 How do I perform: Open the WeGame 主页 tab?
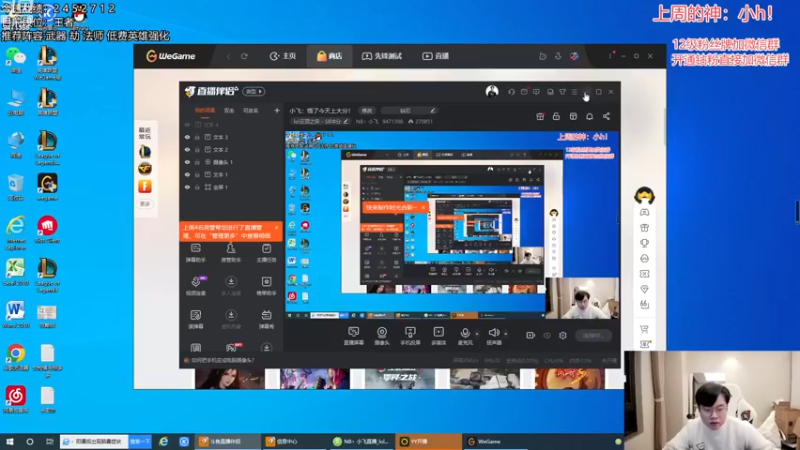pos(283,56)
